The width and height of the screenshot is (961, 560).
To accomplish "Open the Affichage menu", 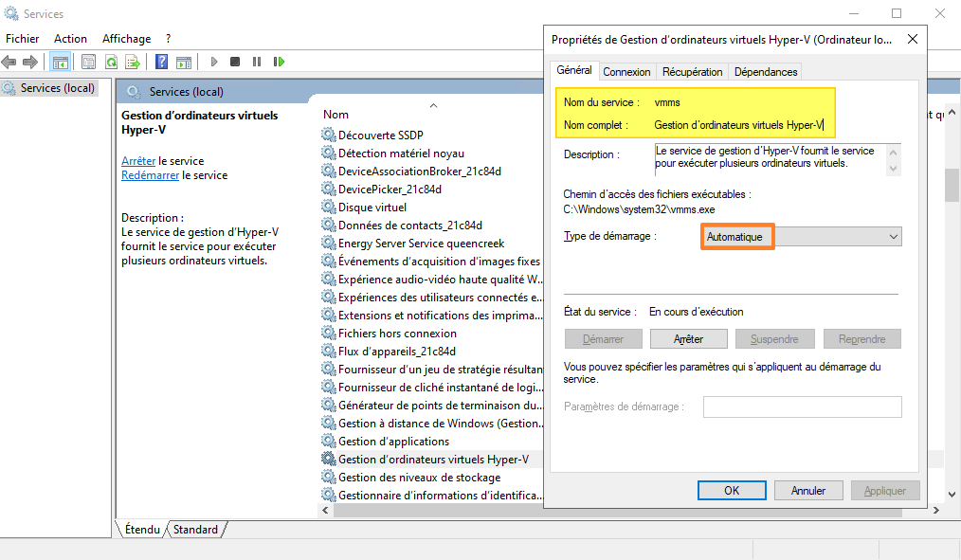I will click(126, 39).
